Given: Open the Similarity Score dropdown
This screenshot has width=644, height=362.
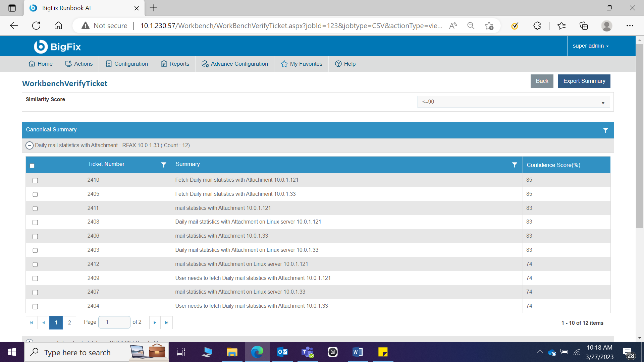Looking at the screenshot, I should [513, 102].
